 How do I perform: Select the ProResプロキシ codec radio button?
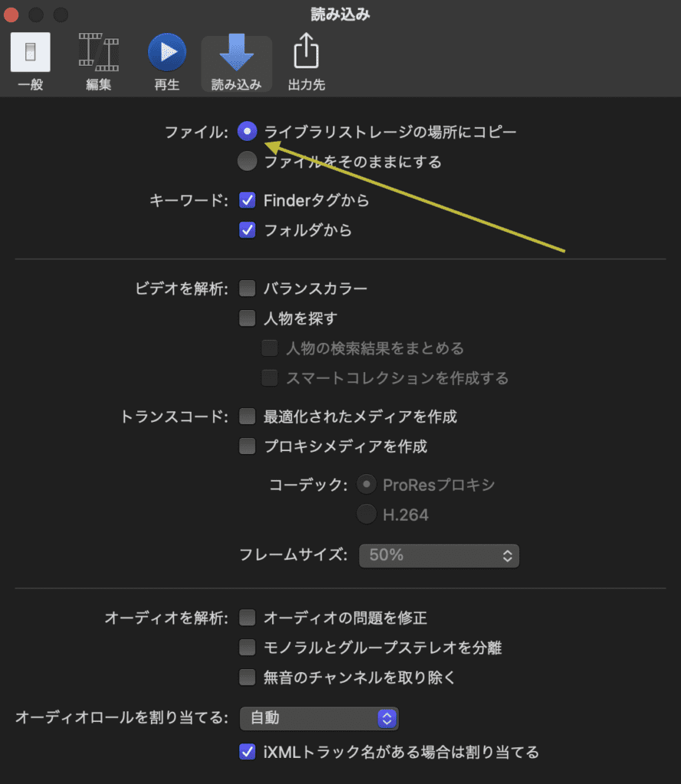[366, 485]
